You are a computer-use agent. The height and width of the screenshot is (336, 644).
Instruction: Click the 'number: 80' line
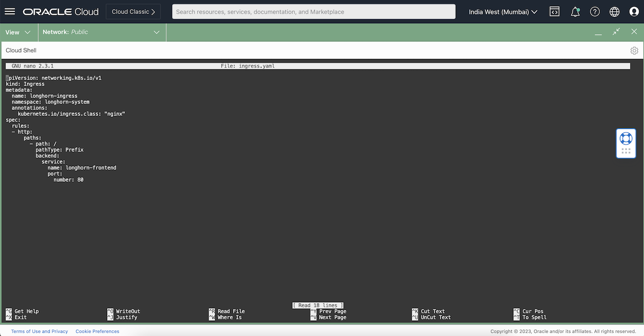[x=68, y=180]
